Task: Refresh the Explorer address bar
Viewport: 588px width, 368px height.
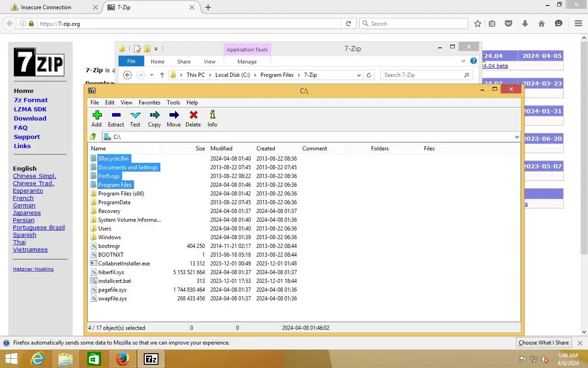Action: click(x=369, y=75)
